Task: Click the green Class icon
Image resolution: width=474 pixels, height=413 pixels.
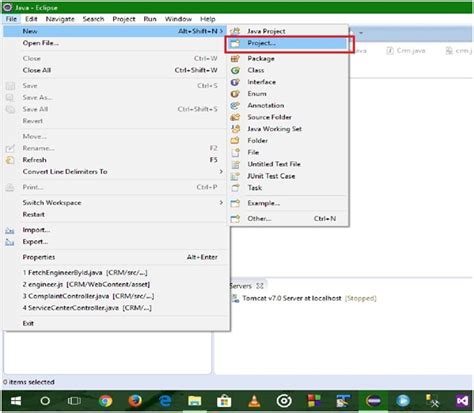Action: [x=235, y=70]
